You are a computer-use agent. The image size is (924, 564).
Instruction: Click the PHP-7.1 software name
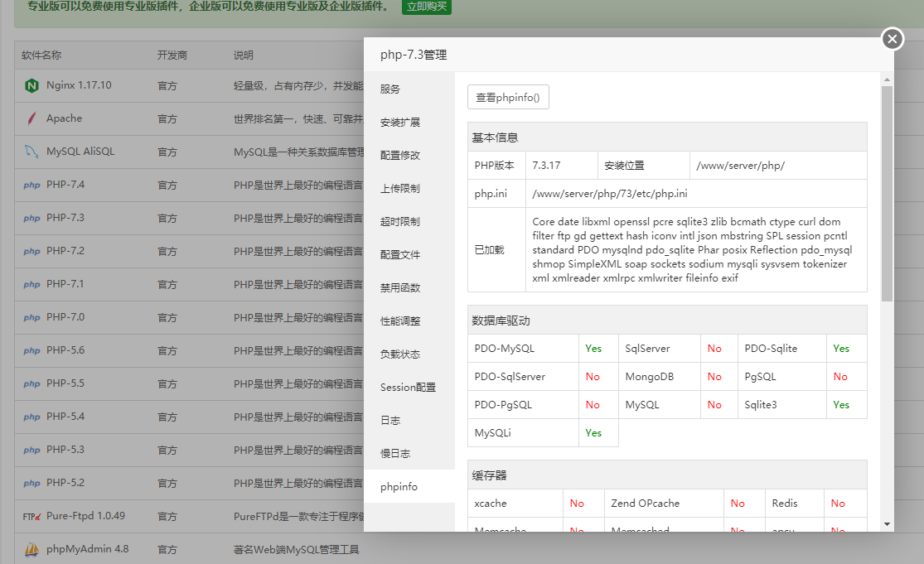[65, 284]
